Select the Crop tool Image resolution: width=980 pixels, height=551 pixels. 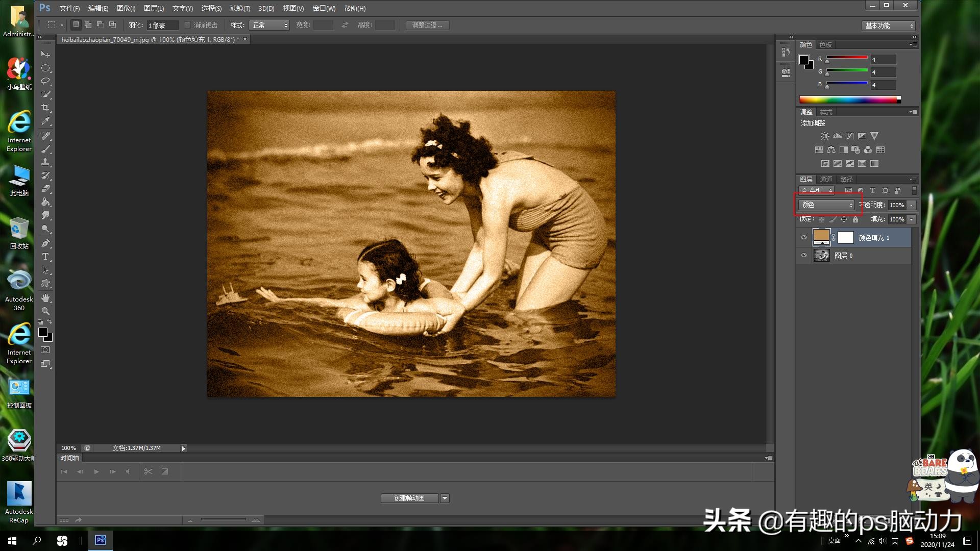45,108
